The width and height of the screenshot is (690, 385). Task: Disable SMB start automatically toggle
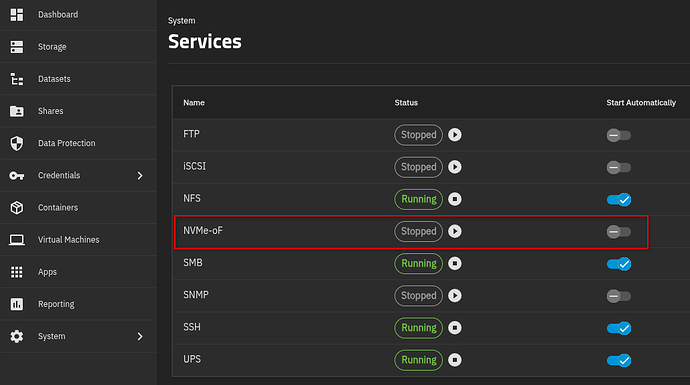(x=619, y=264)
